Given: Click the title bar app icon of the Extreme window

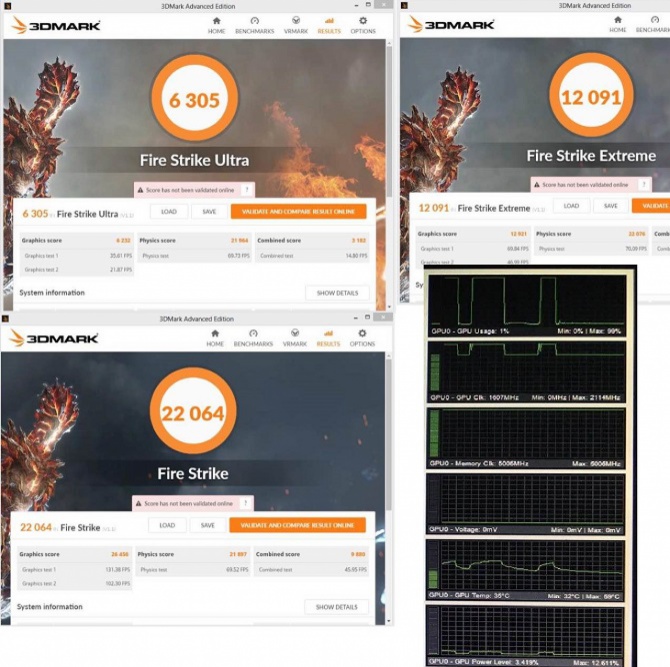Looking at the screenshot, I should (x=404, y=5).
